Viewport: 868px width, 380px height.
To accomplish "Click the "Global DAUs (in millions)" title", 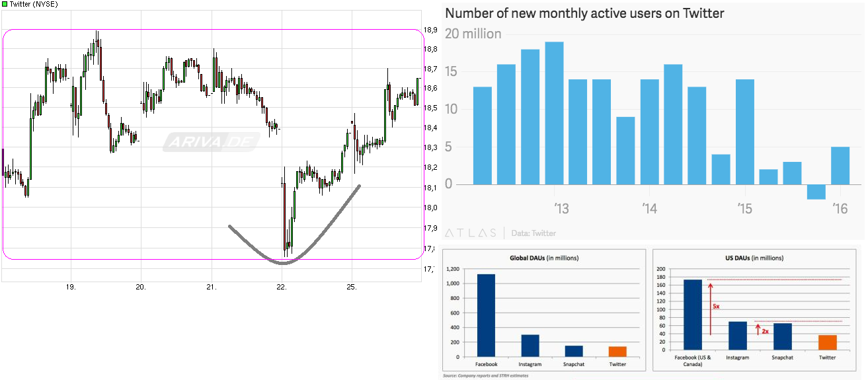I will pos(543,258).
